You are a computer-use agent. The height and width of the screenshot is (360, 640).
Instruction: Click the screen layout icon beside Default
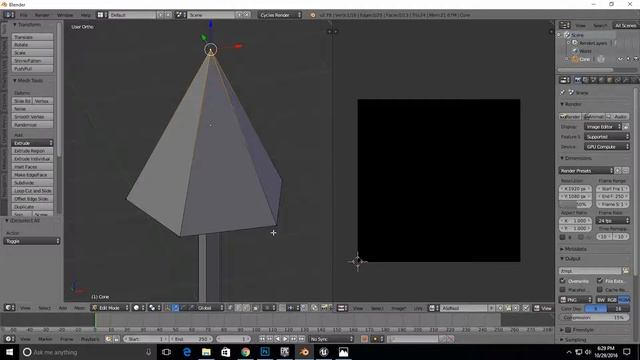click(102, 15)
